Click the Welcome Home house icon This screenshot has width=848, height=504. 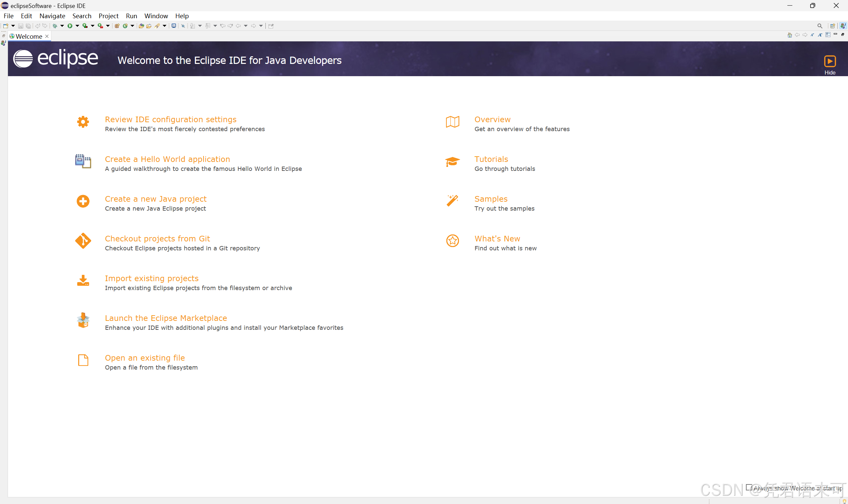(x=790, y=35)
